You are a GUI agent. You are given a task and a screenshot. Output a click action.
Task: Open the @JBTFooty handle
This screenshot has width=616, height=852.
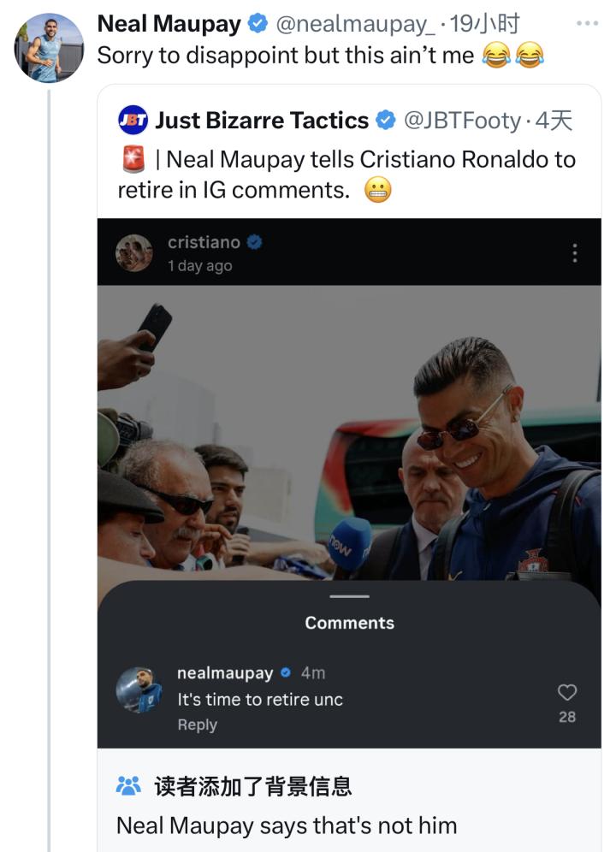click(x=462, y=121)
